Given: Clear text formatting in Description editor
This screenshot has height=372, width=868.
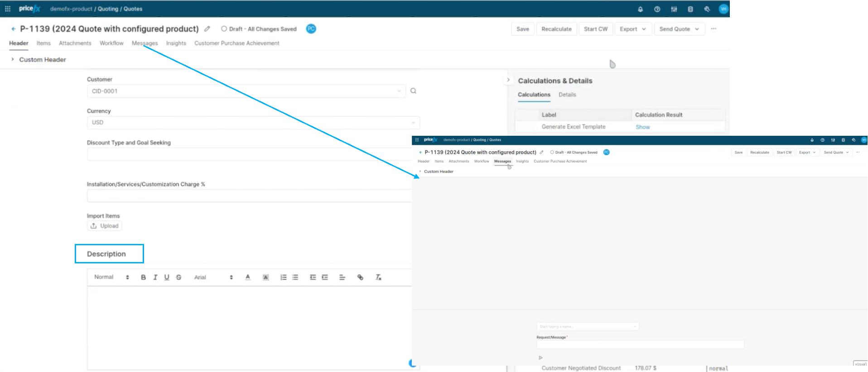Looking at the screenshot, I should pyautogui.click(x=378, y=277).
